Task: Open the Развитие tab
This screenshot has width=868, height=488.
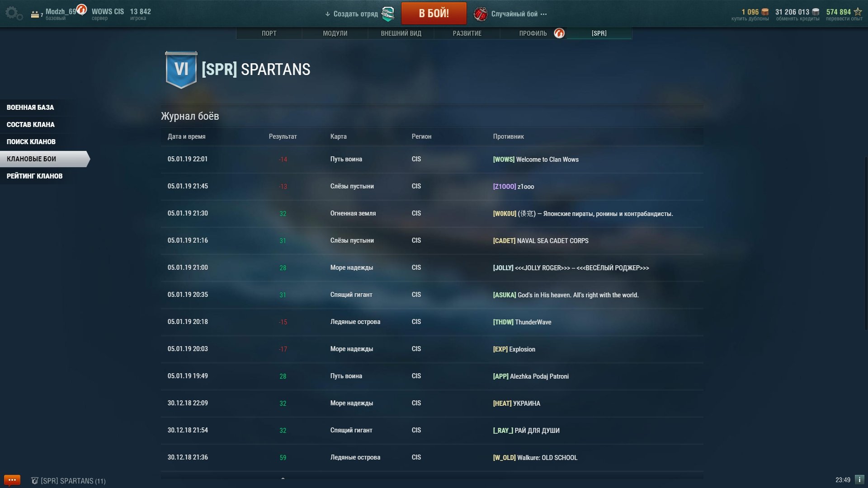Action: pos(467,33)
